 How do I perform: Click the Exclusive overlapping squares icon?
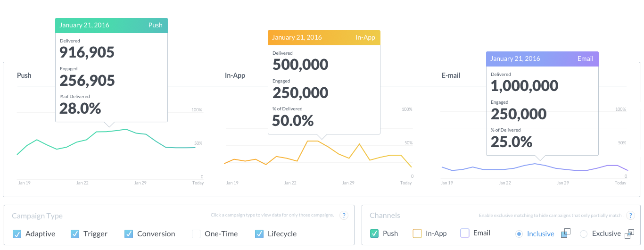point(629,233)
